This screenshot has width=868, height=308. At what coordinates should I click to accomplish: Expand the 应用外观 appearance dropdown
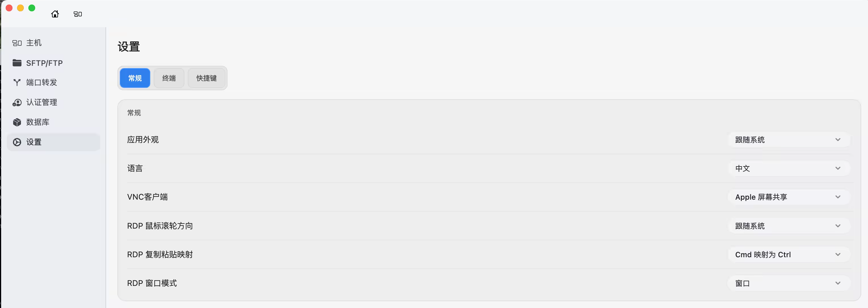(x=789, y=140)
